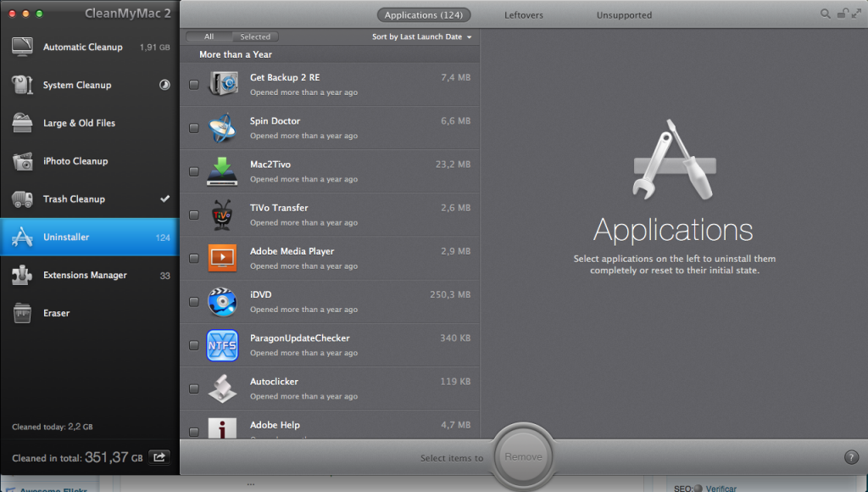Open Trash Cleanup truck icon

click(22, 198)
